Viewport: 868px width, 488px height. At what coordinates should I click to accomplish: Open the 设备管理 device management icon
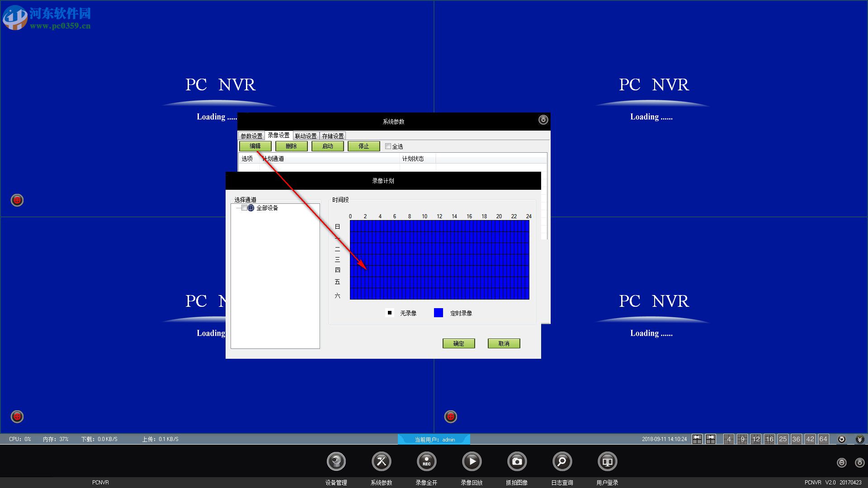pyautogui.click(x=336, y=461)
